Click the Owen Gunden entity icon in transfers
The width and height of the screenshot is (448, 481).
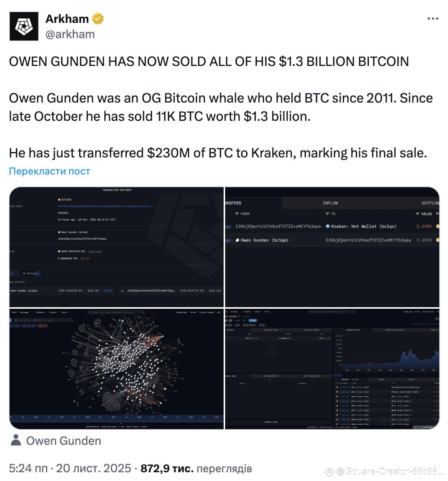[x=237, y=240]
